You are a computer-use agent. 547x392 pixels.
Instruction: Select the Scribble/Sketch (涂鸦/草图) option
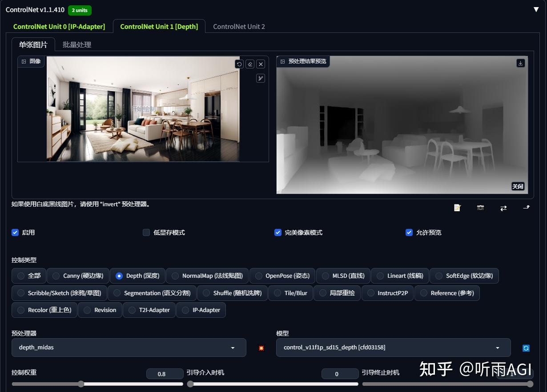click(59, 293)
